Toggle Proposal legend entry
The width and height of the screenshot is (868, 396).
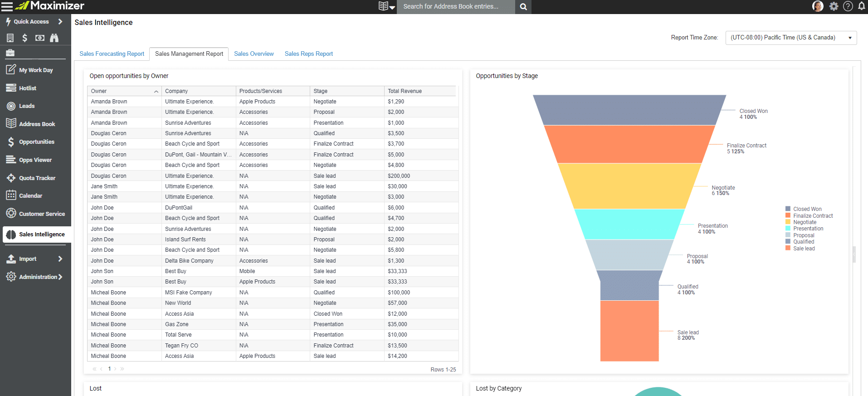tap(800, 235)
